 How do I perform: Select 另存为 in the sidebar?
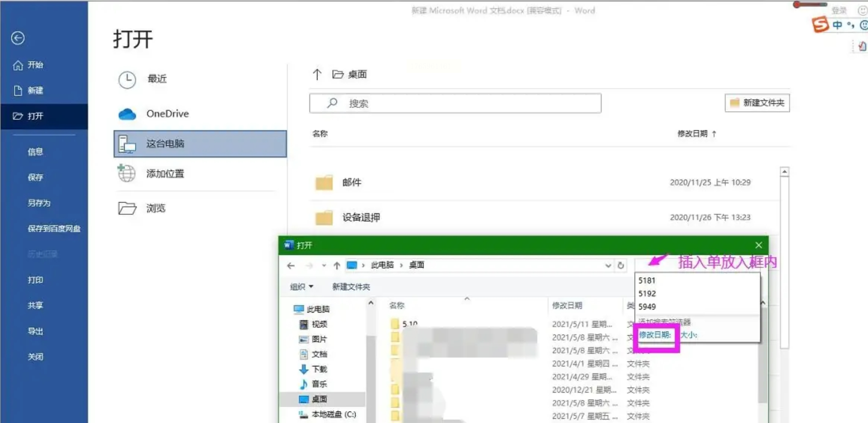tap(39, 203)
